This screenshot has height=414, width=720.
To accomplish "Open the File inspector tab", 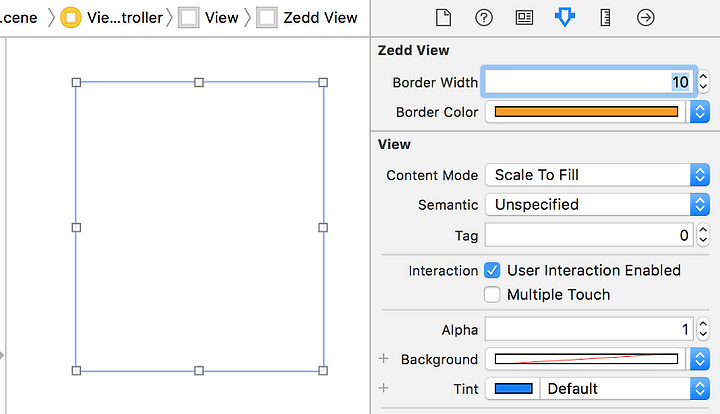I will (x=443, y=18).
